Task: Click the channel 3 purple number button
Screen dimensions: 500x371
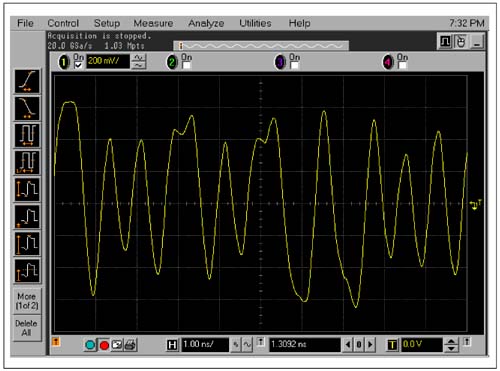Action: coord(280,62)
